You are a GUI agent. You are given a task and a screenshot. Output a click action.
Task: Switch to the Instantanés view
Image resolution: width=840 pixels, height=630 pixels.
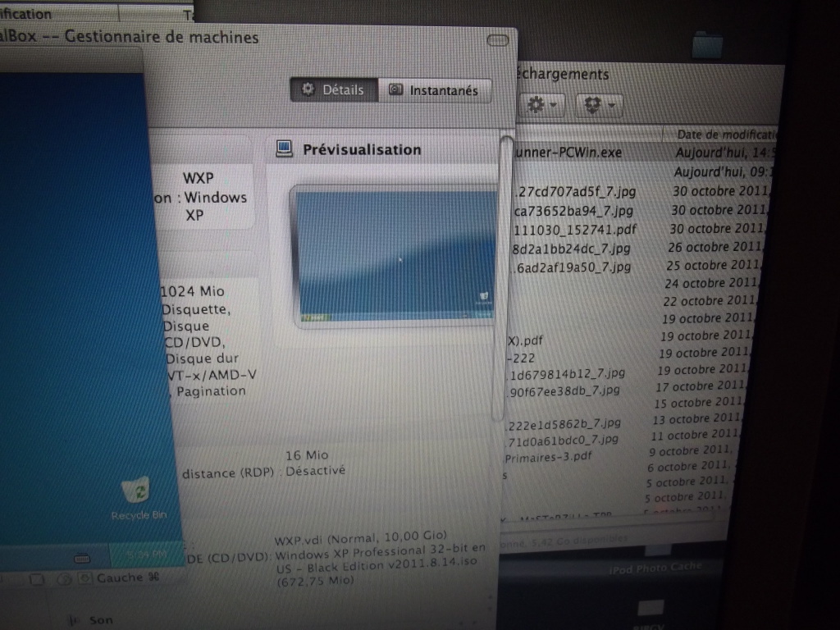coord(435,90)
